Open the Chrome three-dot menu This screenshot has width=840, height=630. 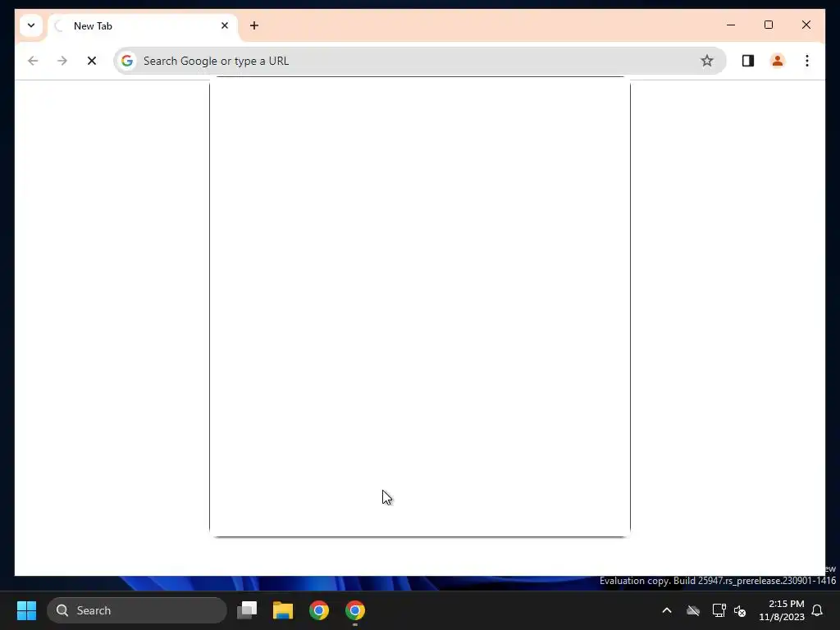(x=807, y=61)
